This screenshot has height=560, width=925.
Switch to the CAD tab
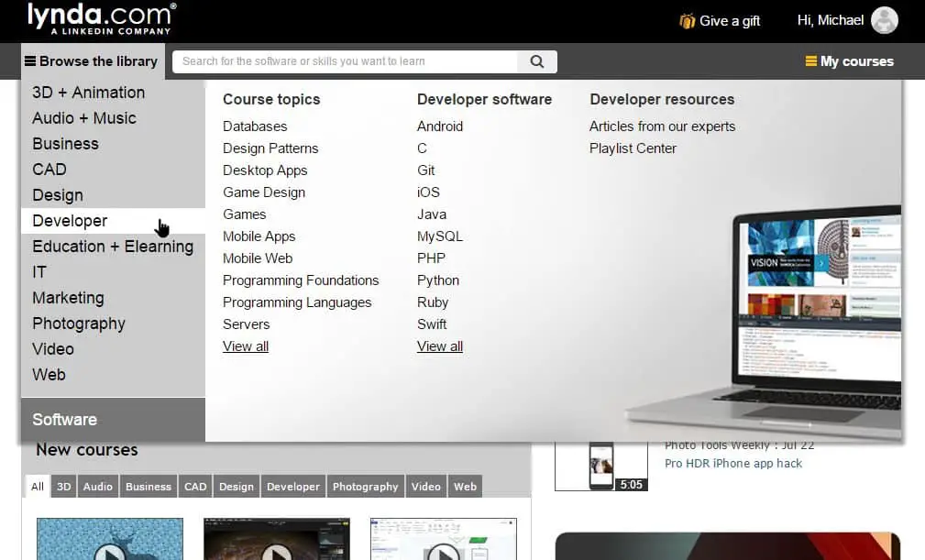[195, 487]
